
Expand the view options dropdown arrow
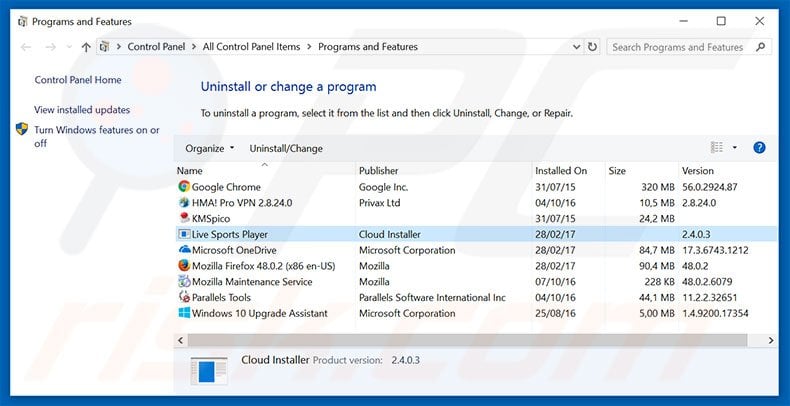[735, 148]
